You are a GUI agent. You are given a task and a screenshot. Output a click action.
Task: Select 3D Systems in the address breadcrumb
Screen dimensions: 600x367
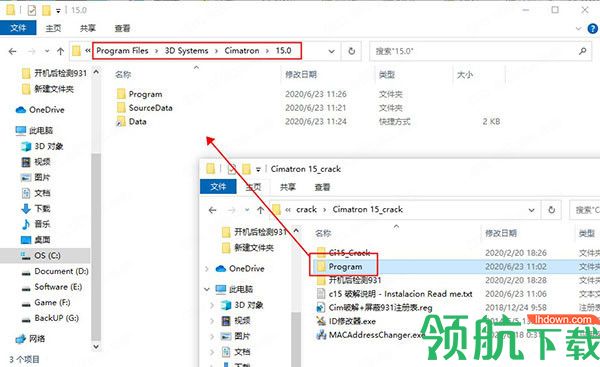(186, 51)
